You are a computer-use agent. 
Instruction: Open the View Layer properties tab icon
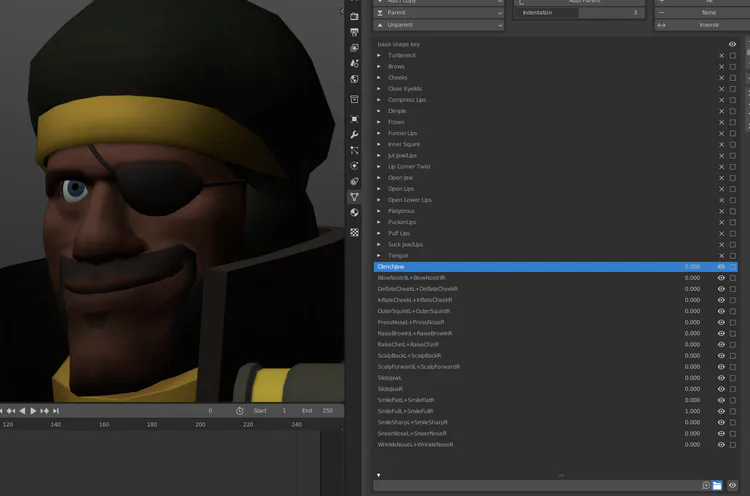click(x=354, y=48)
